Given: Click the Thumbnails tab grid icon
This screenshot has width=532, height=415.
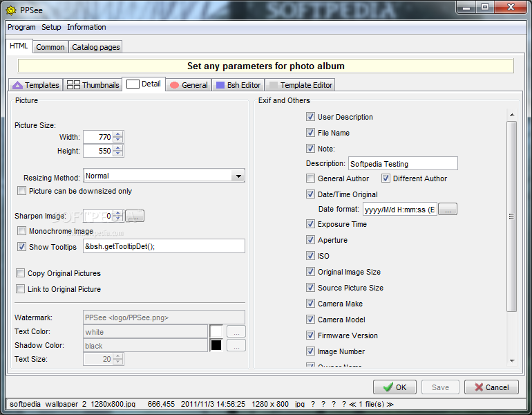Looking at the screenshot, I should coord(73,85).
